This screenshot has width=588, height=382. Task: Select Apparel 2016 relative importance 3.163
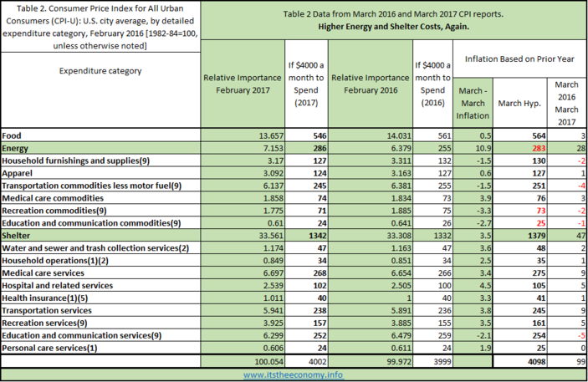(x=401, y=173)
